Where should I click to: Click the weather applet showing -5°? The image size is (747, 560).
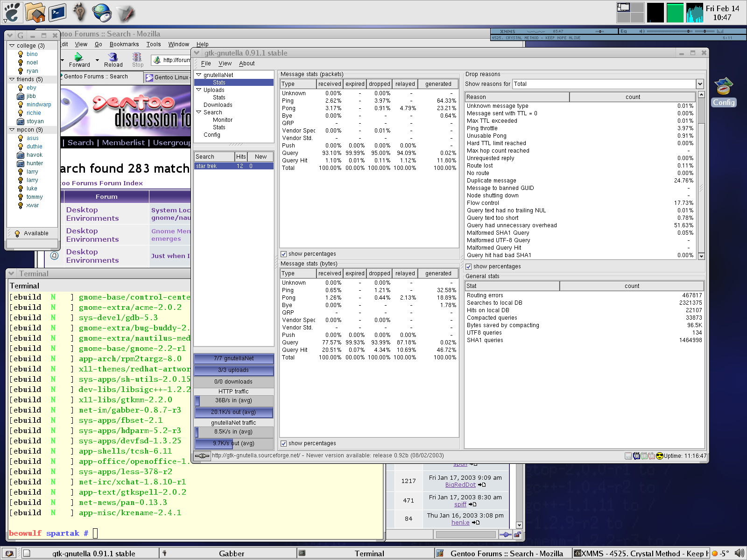pyautogui.click(x=720, y=553)
